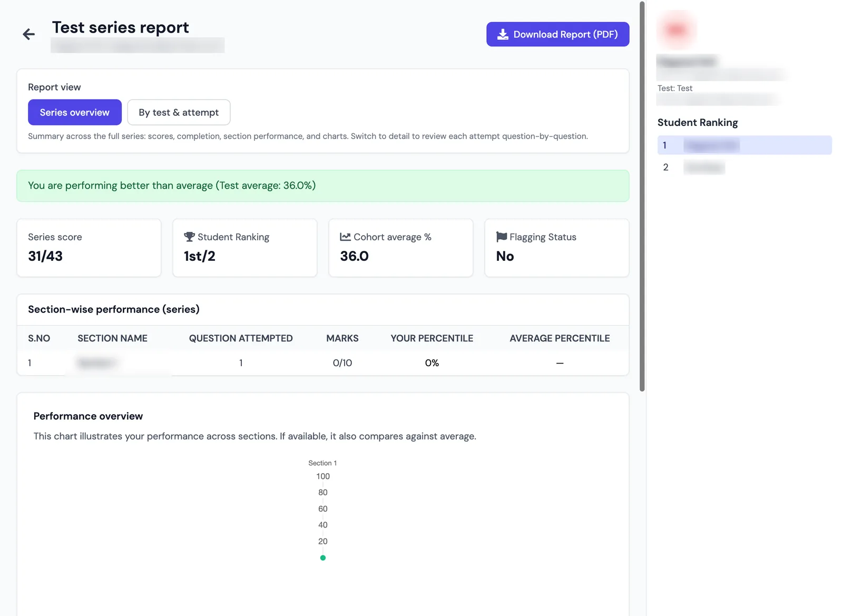Viewport: 843px width, 616px height.
Task: Select the Series overview tab
Action: coord(75,112)
